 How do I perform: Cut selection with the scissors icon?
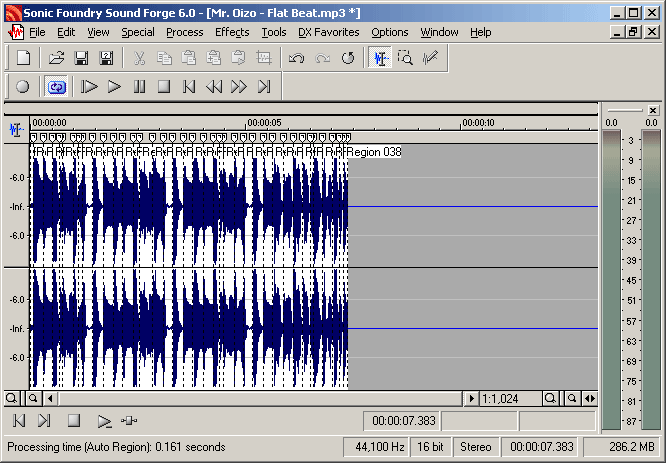pos(139,58)
